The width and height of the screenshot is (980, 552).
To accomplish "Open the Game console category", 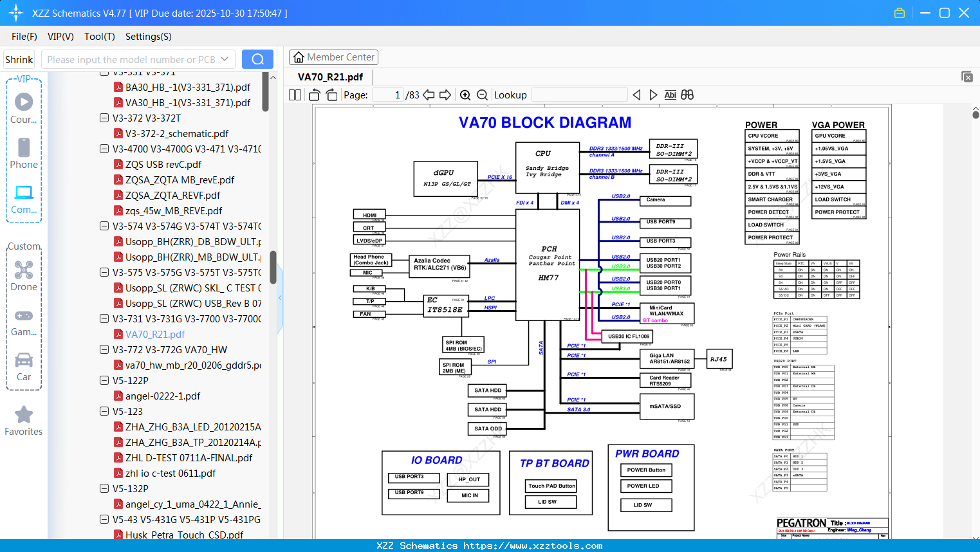I will (x=24, y=322).
